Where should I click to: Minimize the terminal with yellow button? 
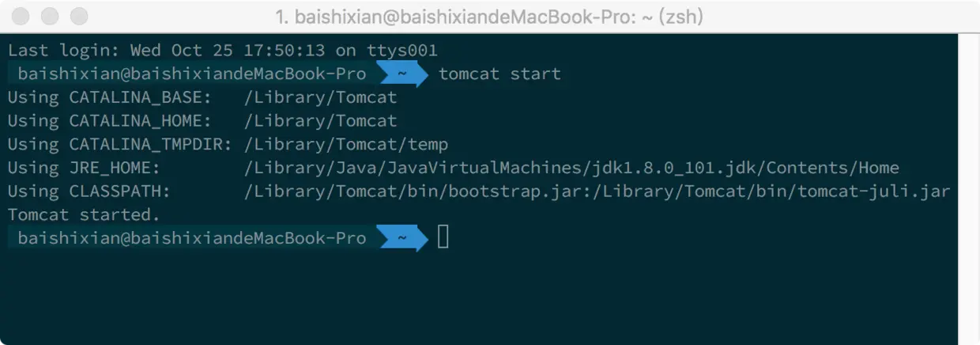[x=50, y=16]
